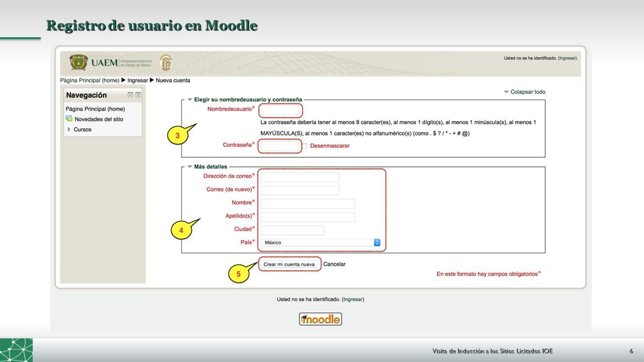The image size is (644, 362).
Task: Open Página Principal in Navegación block
Action: coord(95,109)
